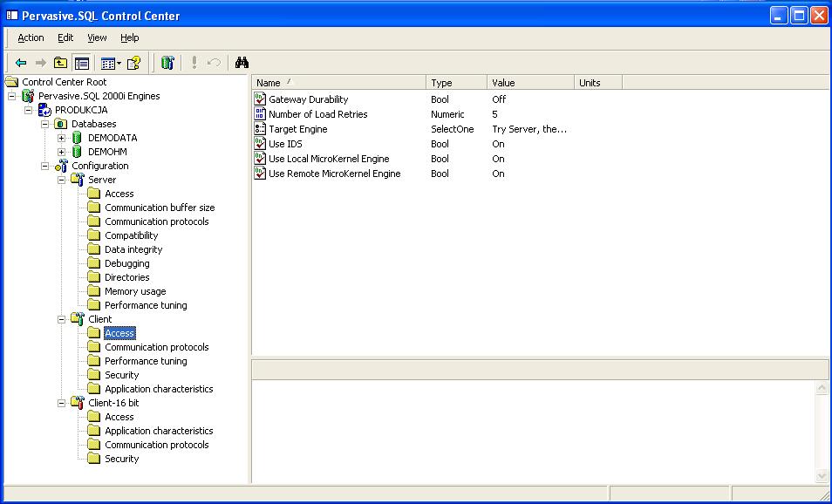Screen dimensions: 832x504
Task: Collapse the Pervasive.SQL 2000i Engines node
Action: point(11,97)
